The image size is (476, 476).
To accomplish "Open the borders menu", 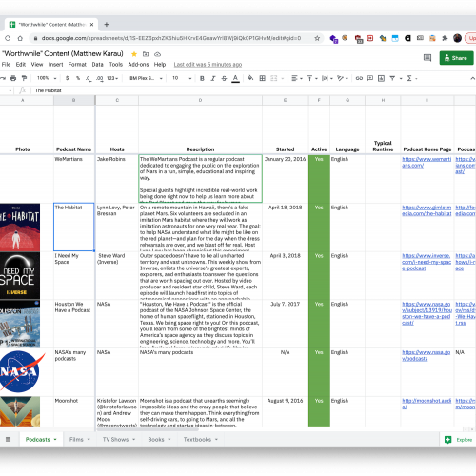I will [x=263, y=78].
